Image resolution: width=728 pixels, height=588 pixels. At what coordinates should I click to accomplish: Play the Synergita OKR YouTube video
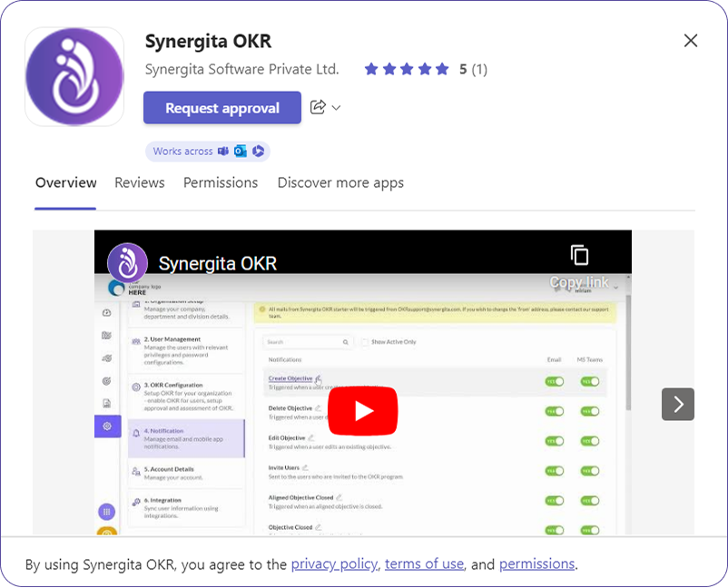tap(362, 410)
